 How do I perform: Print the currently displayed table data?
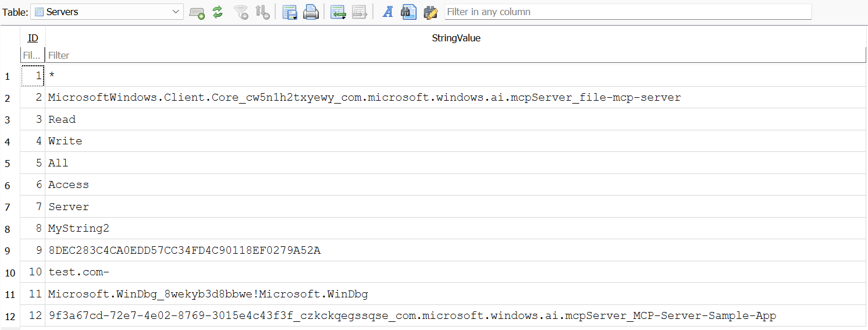click(x=311, y=12)
